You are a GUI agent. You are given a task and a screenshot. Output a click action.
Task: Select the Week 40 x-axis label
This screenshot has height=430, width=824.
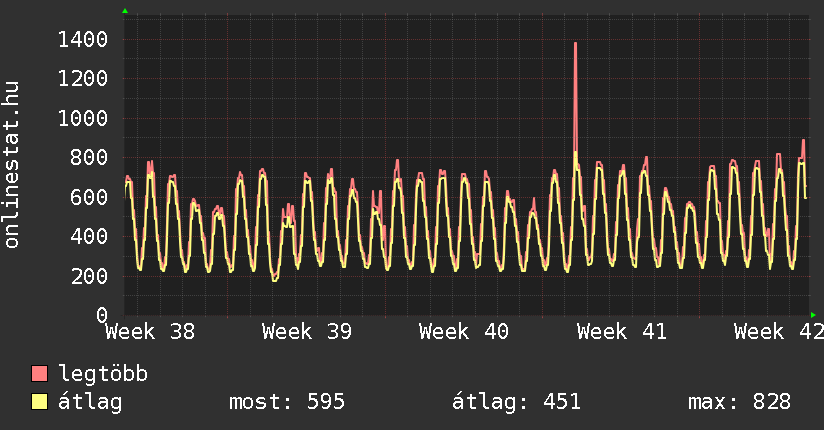(x=464, y=332)
